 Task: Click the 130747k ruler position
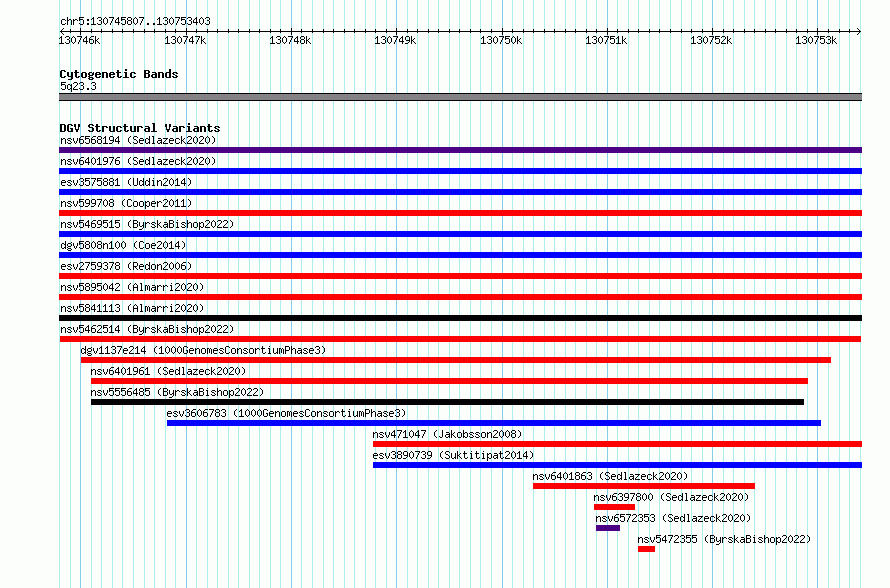[x=185, y=40]
